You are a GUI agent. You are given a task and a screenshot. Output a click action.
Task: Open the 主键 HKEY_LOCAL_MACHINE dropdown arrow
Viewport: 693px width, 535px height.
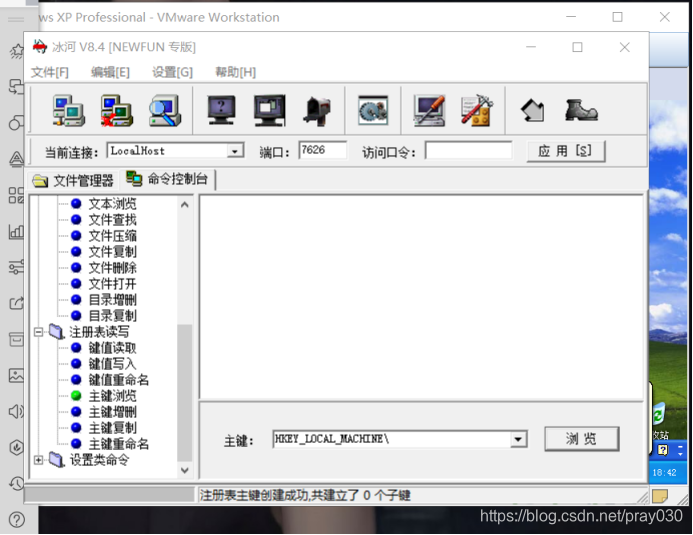coord(518,440)
